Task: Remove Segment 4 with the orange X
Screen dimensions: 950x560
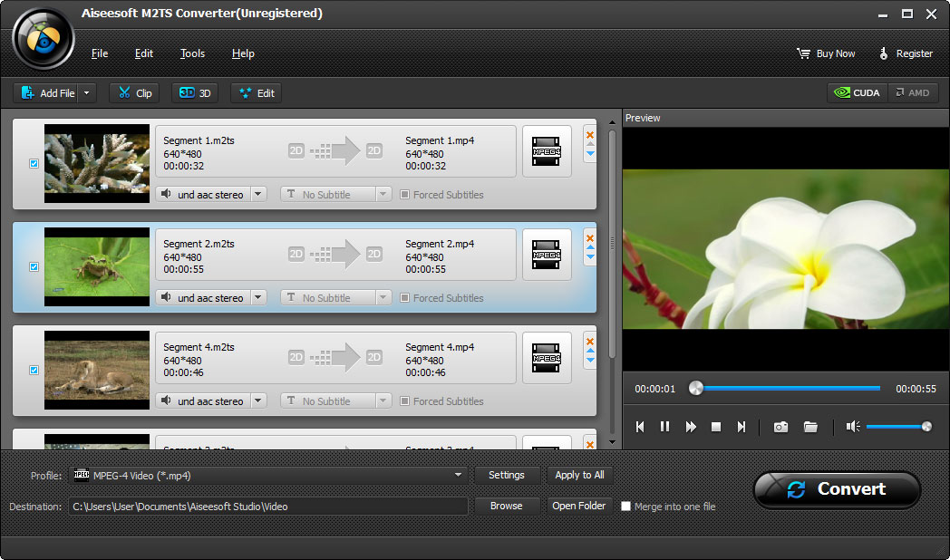Action: [x=590, y=341]
